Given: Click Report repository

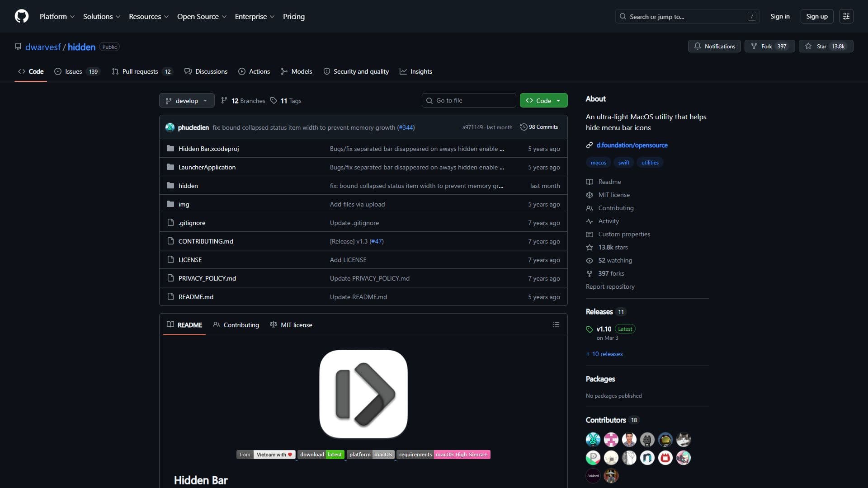Looking at the screenshot, I should (610, 286).
